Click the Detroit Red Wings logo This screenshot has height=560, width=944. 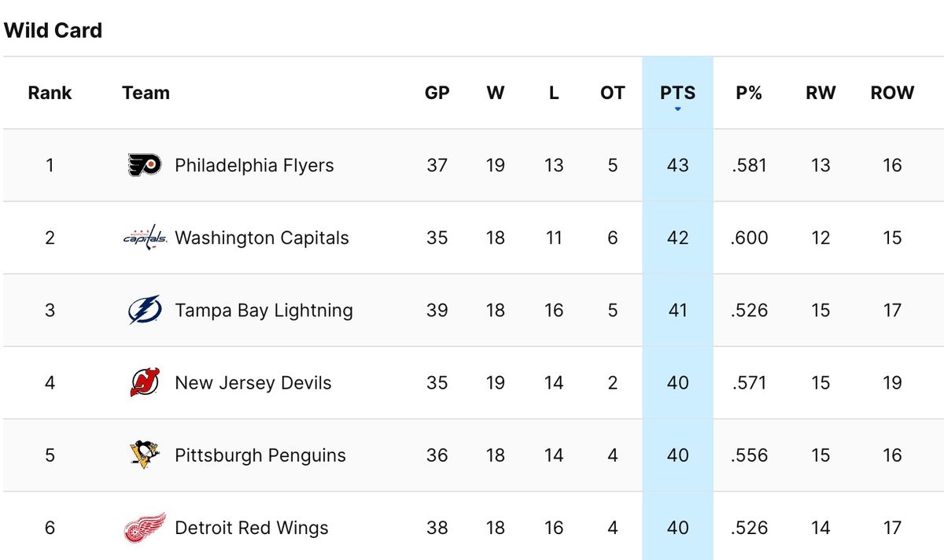tap(145, 528)
